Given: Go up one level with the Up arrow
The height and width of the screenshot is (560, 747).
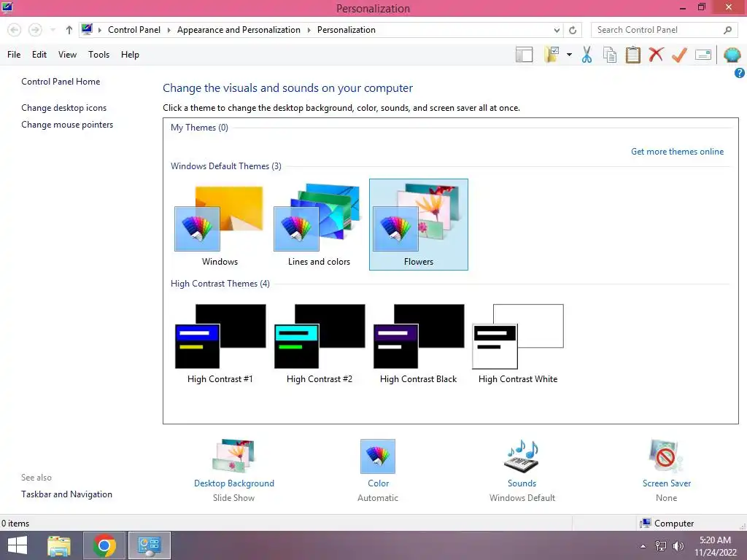Looking at the screenshot, I should point(69,30).
